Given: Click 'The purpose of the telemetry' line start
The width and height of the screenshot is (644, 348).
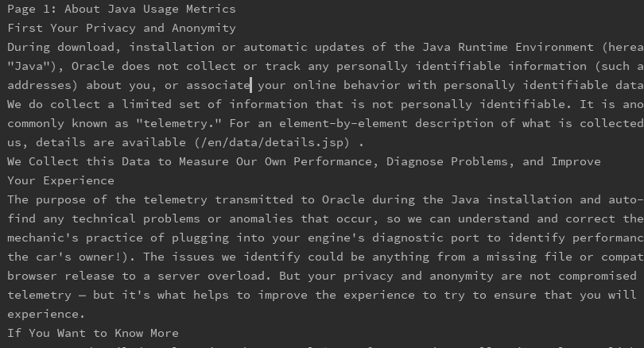Looking at the screenshot, I should pos(107,199).
